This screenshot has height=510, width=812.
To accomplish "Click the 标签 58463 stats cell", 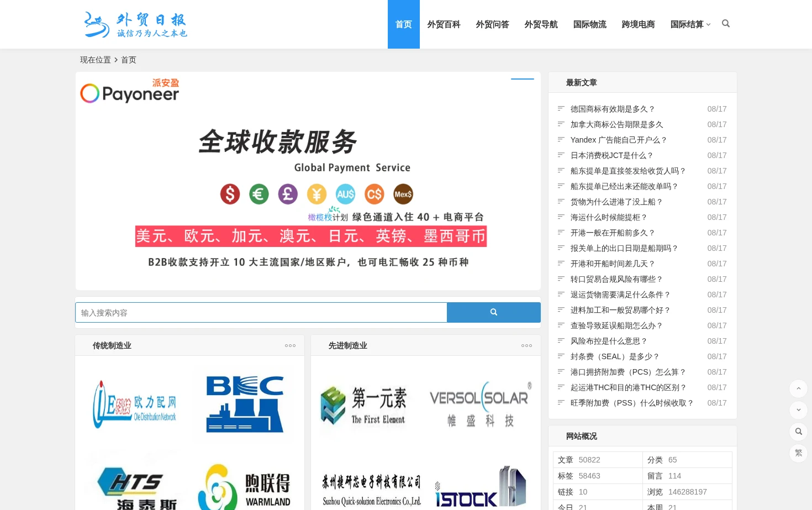I will [x=598, y=476].
